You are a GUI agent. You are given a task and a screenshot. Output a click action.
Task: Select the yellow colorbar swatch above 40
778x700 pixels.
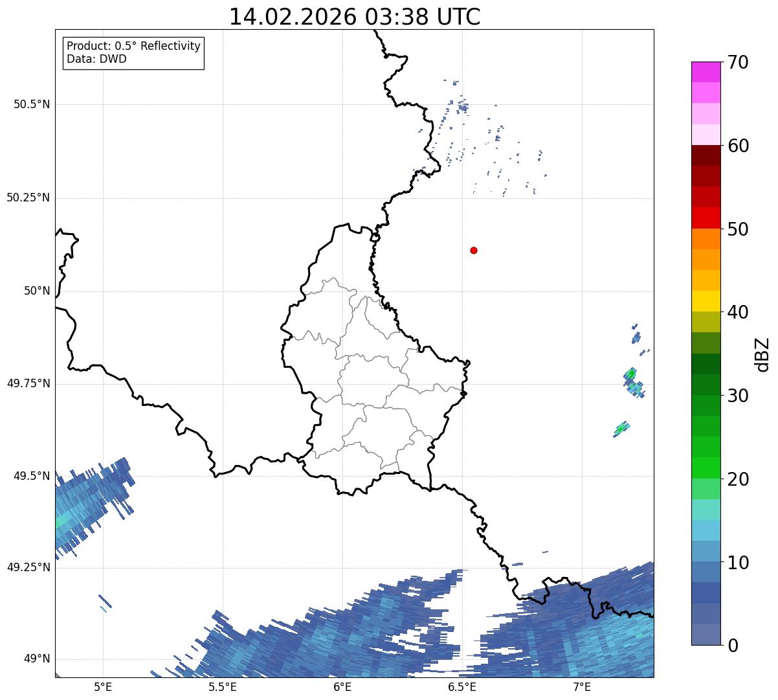706,301
